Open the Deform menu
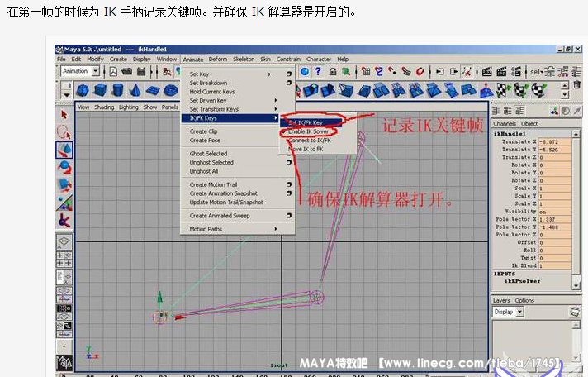This screenshot has width=588, height=377. 218,59
